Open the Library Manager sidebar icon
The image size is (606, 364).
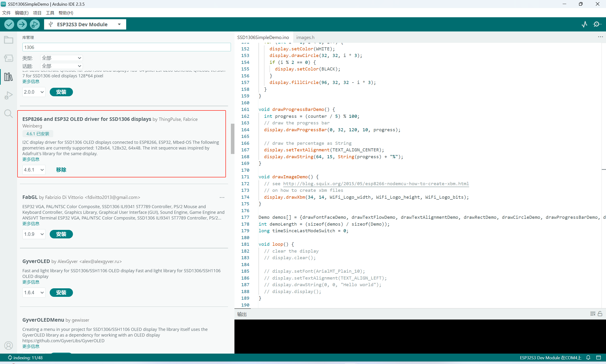point(9,77)
